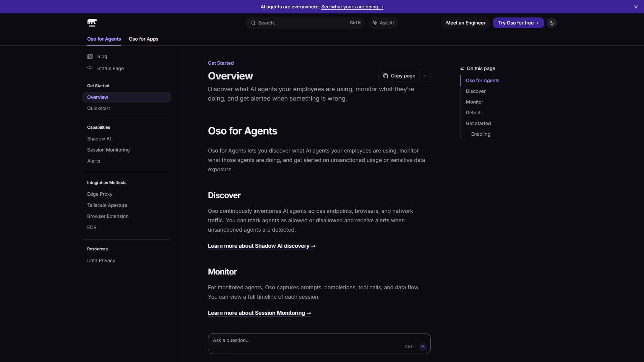Jump to Enabling in On this page
Image resolution: width=644 pixels, height=362 pixels.
pos(481,134)
